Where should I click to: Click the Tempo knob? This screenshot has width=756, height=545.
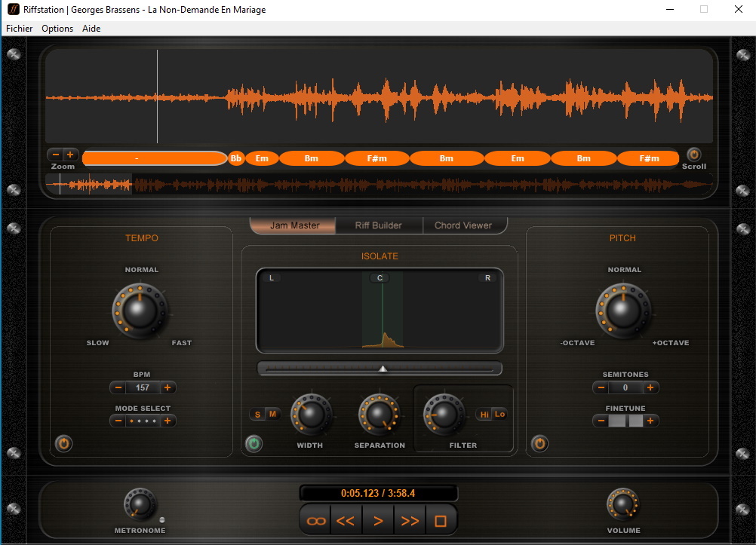coord(140,311)
